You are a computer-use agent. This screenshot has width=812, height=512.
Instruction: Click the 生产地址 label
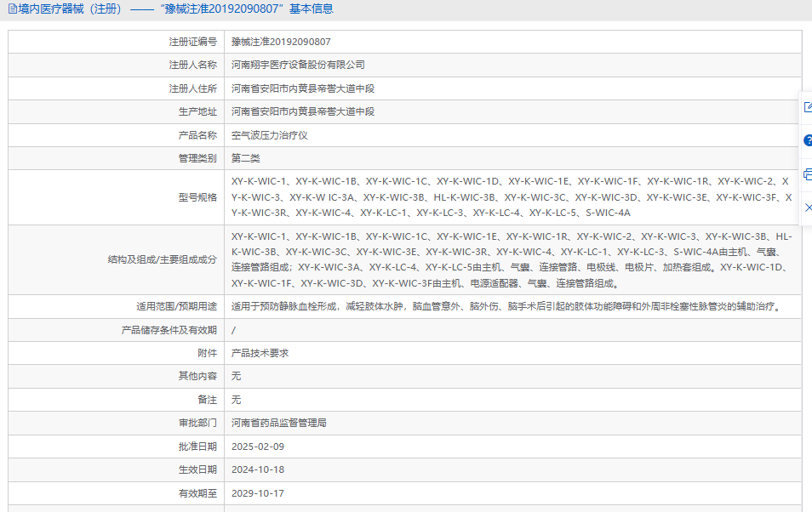(x=197, y=111)
